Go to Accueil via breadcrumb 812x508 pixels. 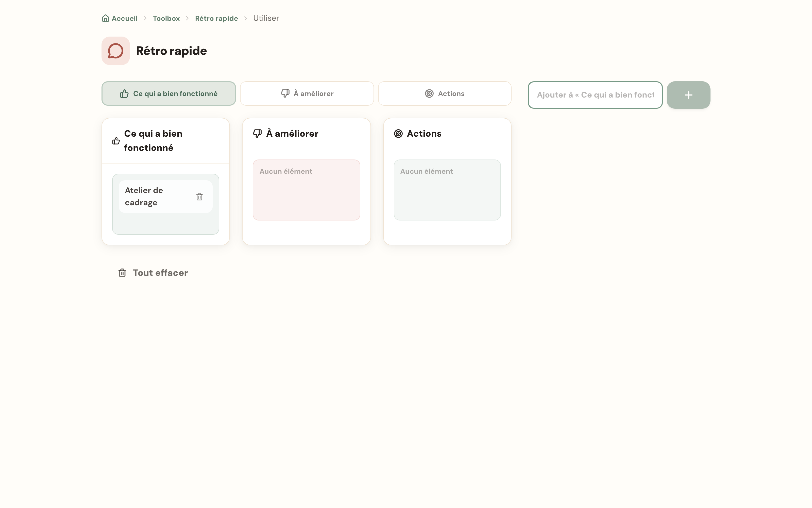125,19
